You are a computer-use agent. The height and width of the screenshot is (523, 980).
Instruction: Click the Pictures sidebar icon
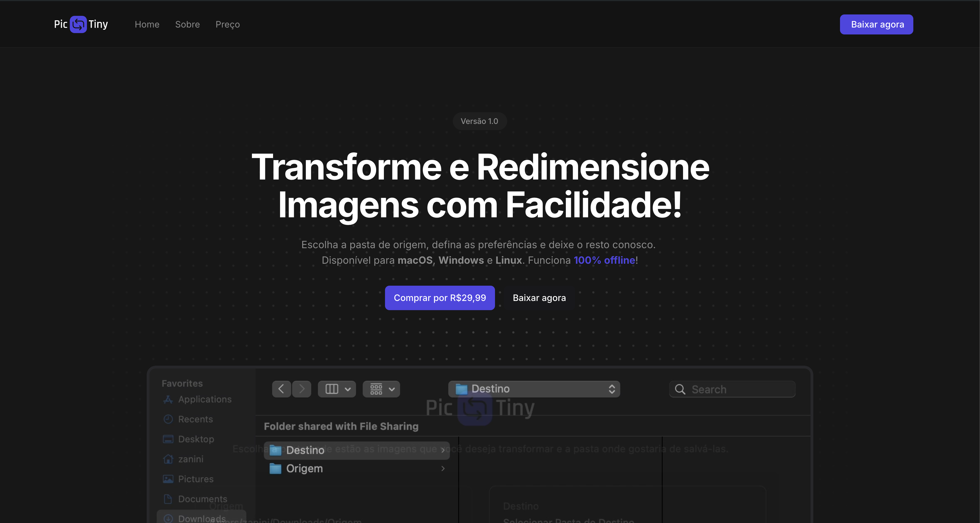(x=168, y=479)
